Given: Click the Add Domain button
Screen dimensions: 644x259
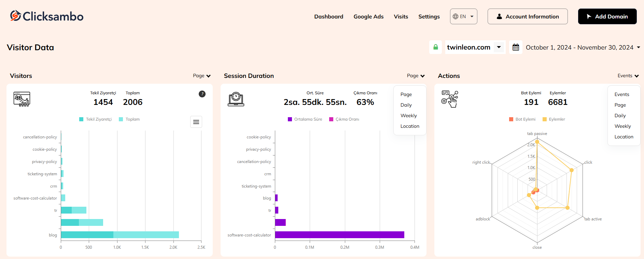Looking at the screenshot, I should 607,16.
